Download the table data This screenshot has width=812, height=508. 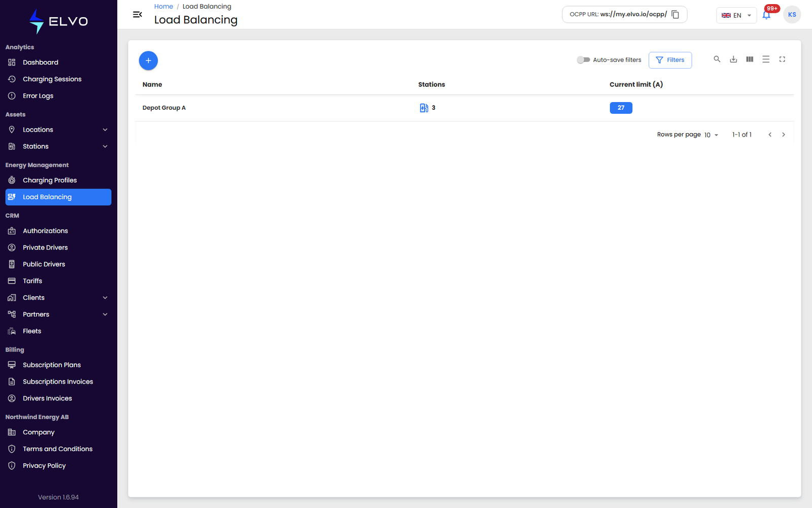pos(733,59)
